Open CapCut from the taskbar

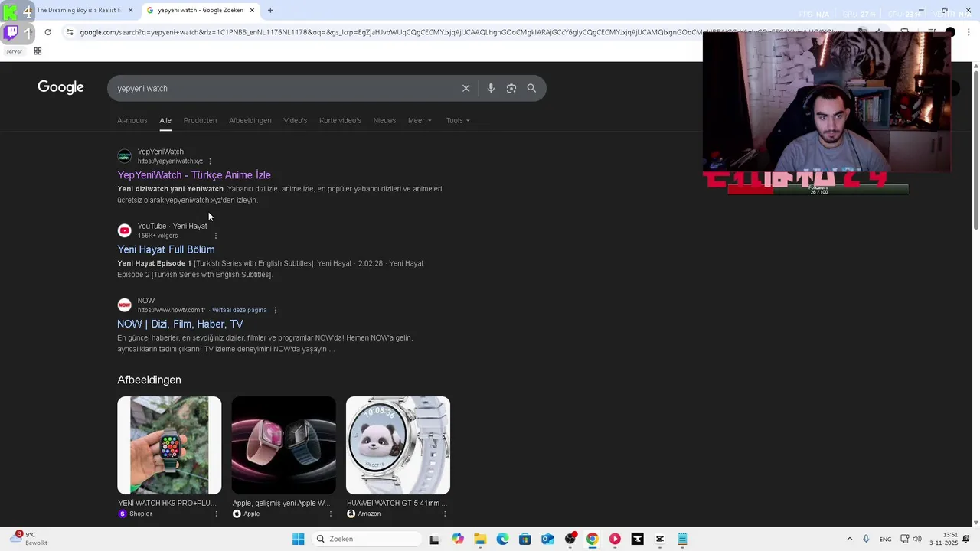pos(659,539)
